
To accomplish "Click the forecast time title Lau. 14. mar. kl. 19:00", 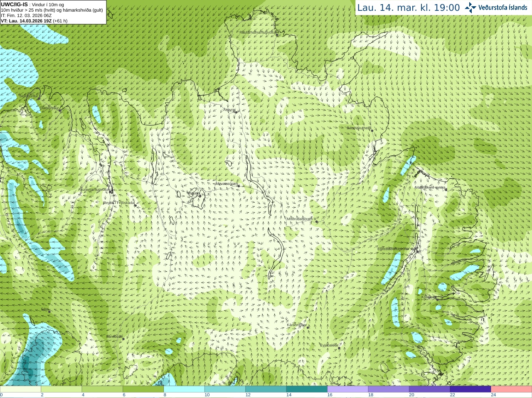I will [x=409, y=8].
